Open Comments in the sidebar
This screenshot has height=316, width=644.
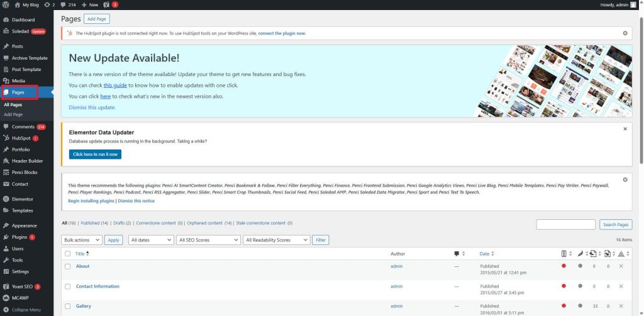[x=23, y=127]
